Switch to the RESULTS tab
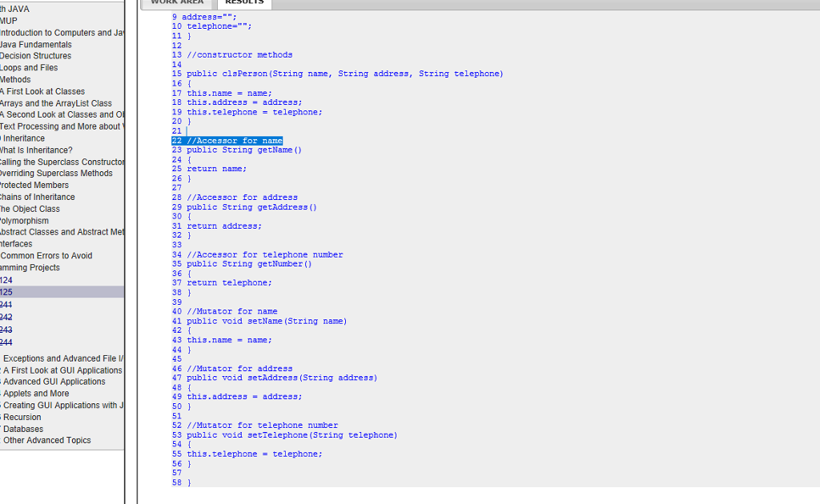 coord(243,2)
